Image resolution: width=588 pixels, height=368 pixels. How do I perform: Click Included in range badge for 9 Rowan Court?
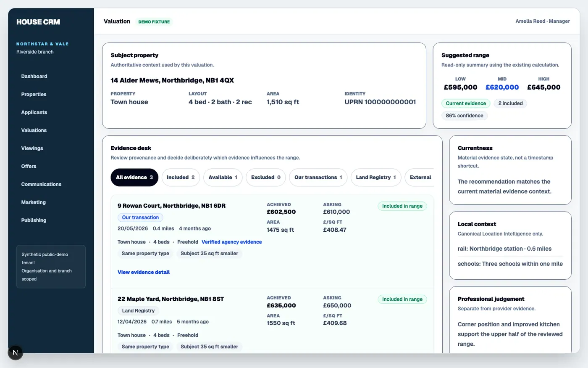pos(402,206)
